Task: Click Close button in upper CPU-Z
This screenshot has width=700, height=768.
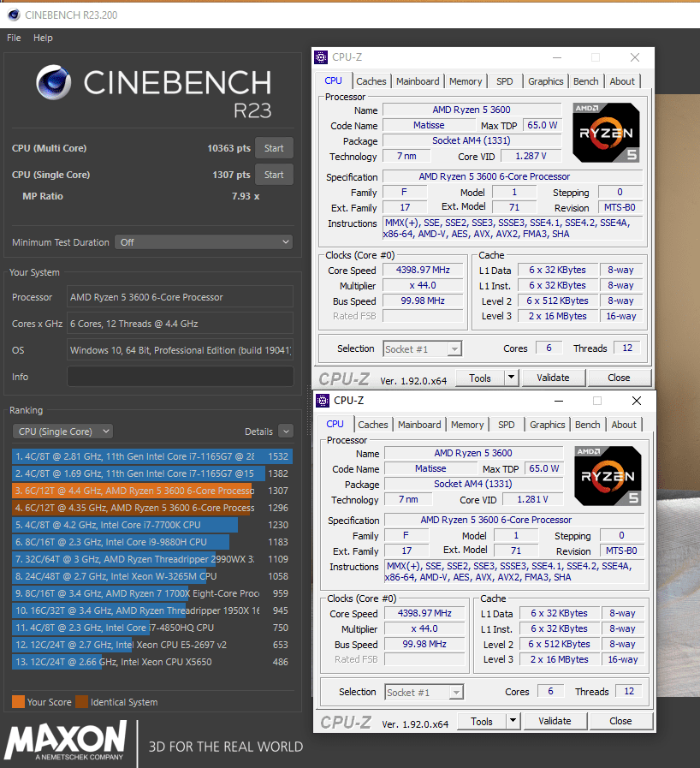Action: click(x=619, y=378)
